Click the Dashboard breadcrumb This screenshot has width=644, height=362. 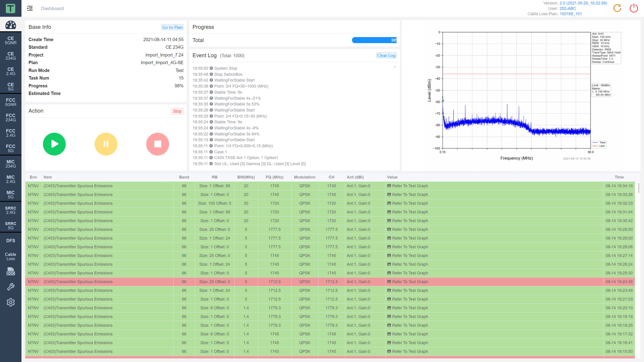coord(52,8)
